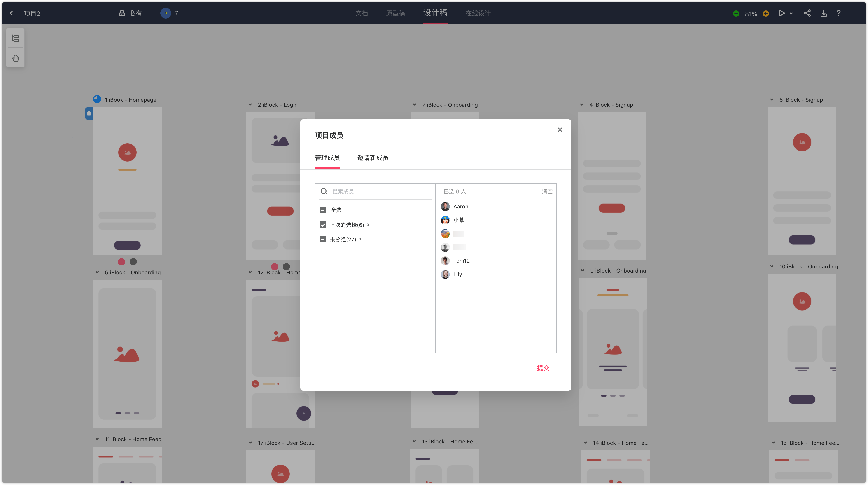Uncheck the 上次的选择(6) checkbox
Image resolution: width=868 pixels, height=485 pixels.
[x=323, y=225]
